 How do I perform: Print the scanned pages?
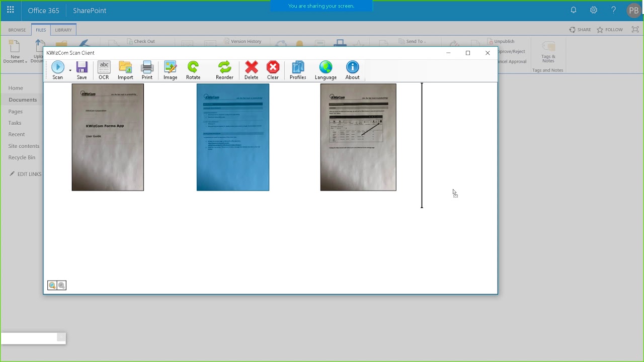point(147,70)
